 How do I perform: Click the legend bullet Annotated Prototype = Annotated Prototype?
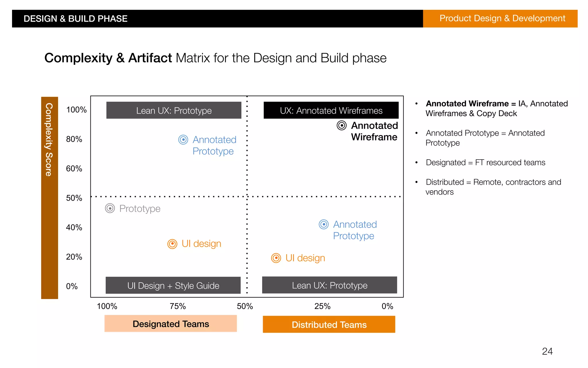[485, 138]
